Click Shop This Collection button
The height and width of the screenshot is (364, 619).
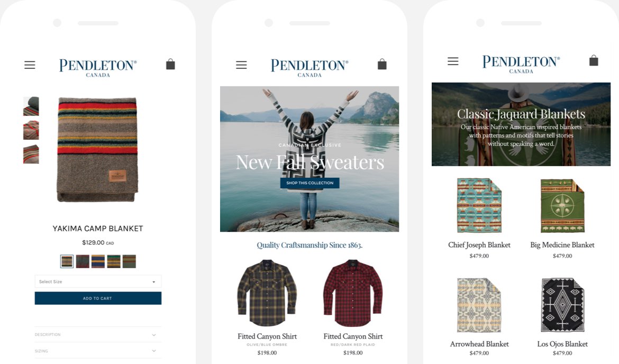coord(310,183)
